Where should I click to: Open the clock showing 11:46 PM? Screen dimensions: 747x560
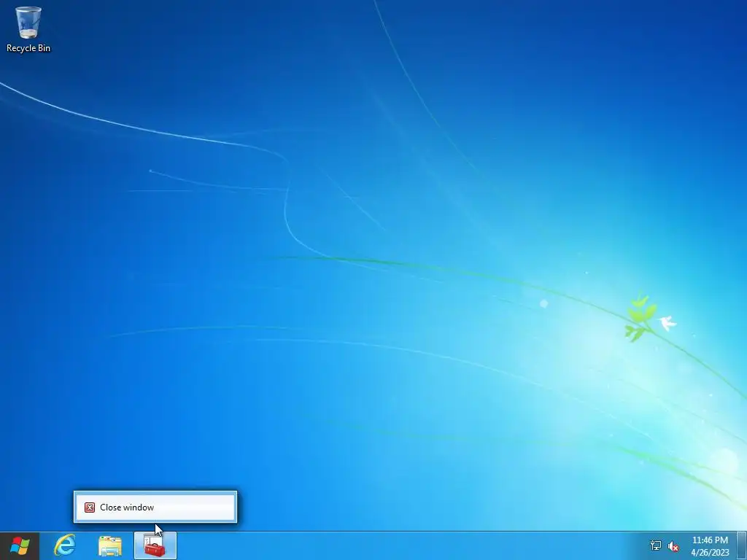[x=710, y=546]
